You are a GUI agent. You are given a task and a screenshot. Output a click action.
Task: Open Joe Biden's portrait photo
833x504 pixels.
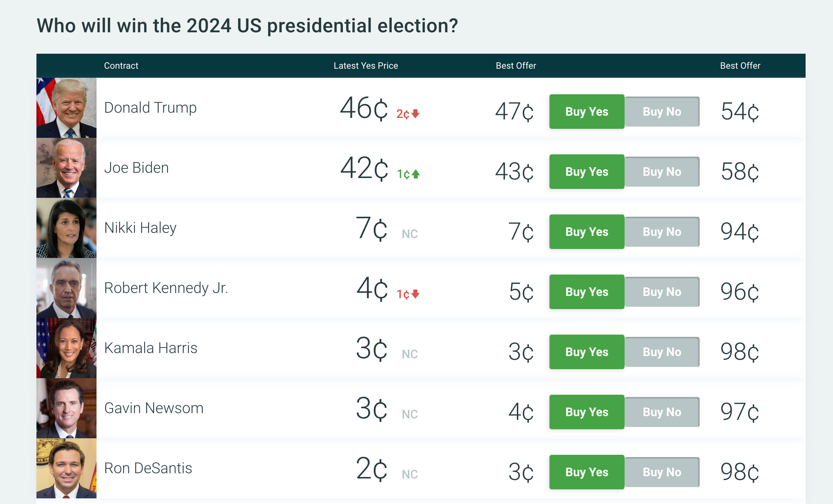(x=66, y=168)
